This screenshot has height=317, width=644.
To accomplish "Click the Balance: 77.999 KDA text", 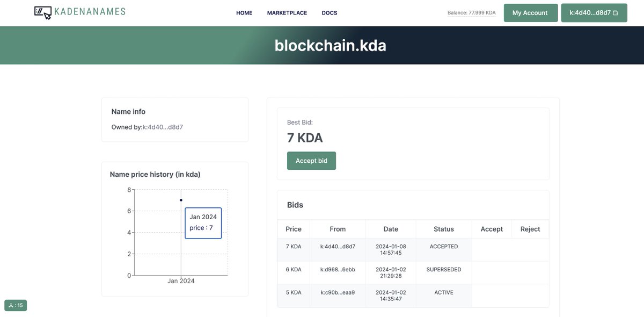I will point(472,13).
